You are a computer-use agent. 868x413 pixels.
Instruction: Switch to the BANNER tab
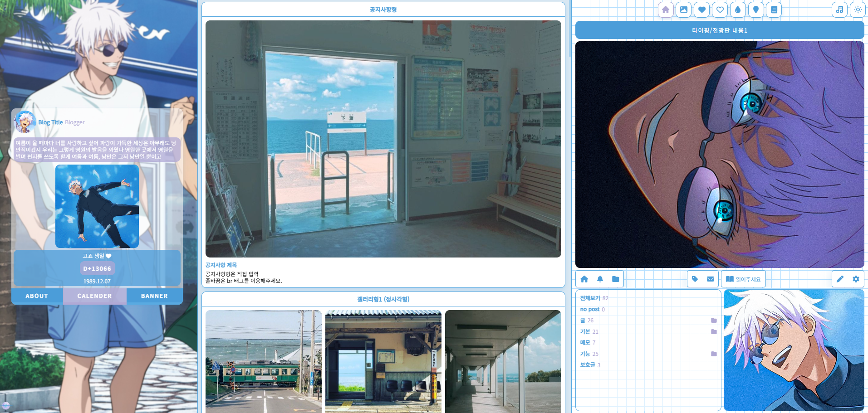(x=154, y=296)
